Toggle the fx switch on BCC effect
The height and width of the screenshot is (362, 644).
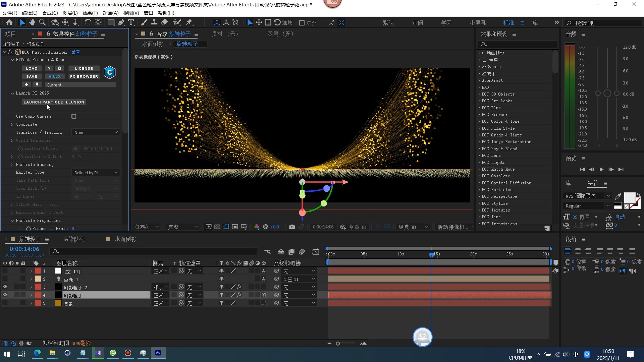point(10,52)
